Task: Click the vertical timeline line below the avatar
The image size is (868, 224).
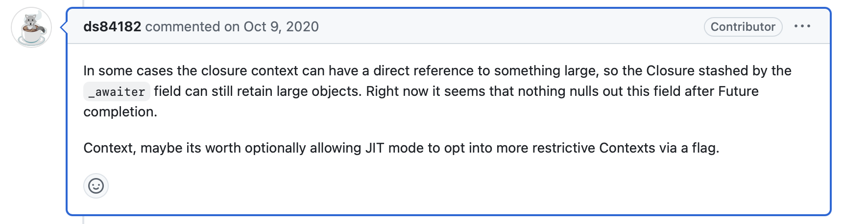Action: pos(83,219)
